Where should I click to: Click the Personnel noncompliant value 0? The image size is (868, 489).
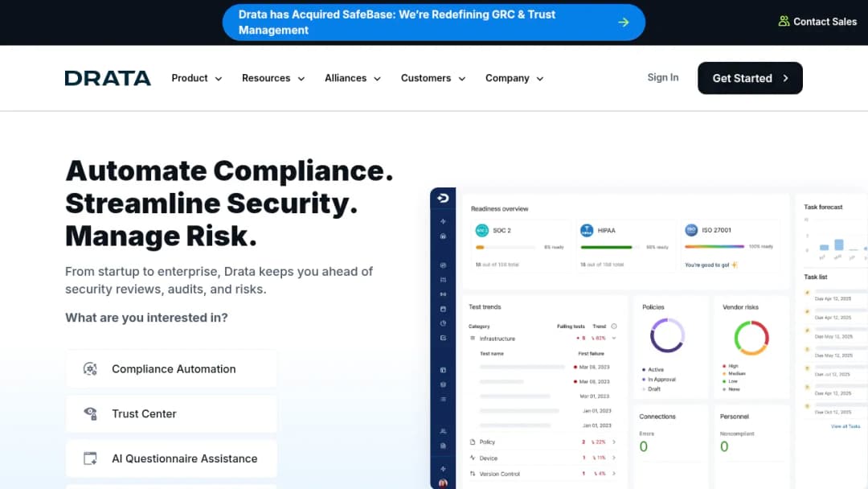(724, 447)
